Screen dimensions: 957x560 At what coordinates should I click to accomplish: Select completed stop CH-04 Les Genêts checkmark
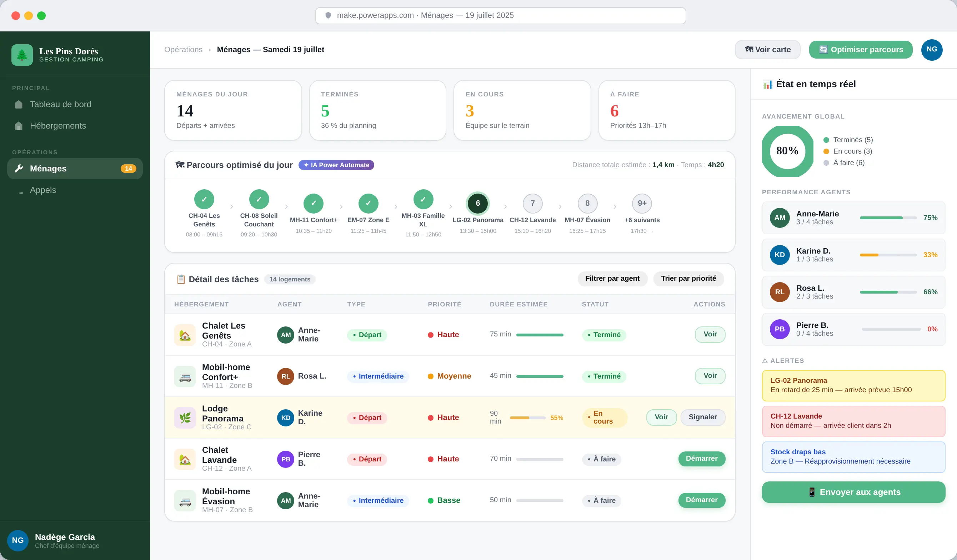[x=204, y=199]
